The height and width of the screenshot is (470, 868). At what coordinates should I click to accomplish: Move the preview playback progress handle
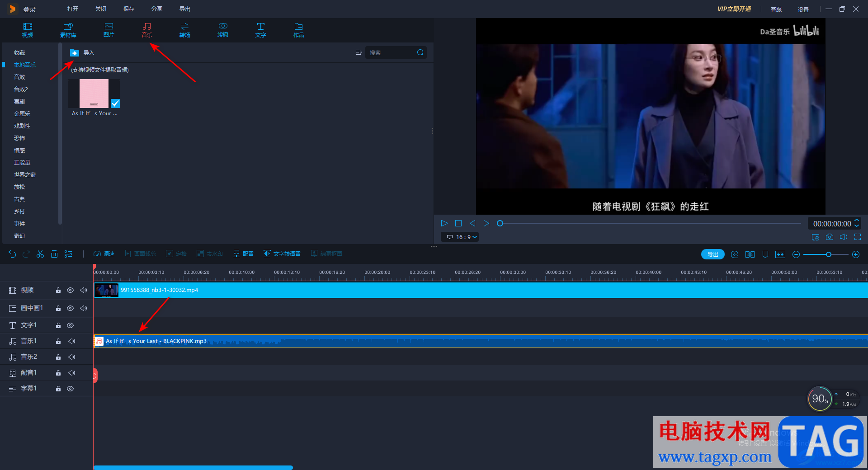(500, 223)
